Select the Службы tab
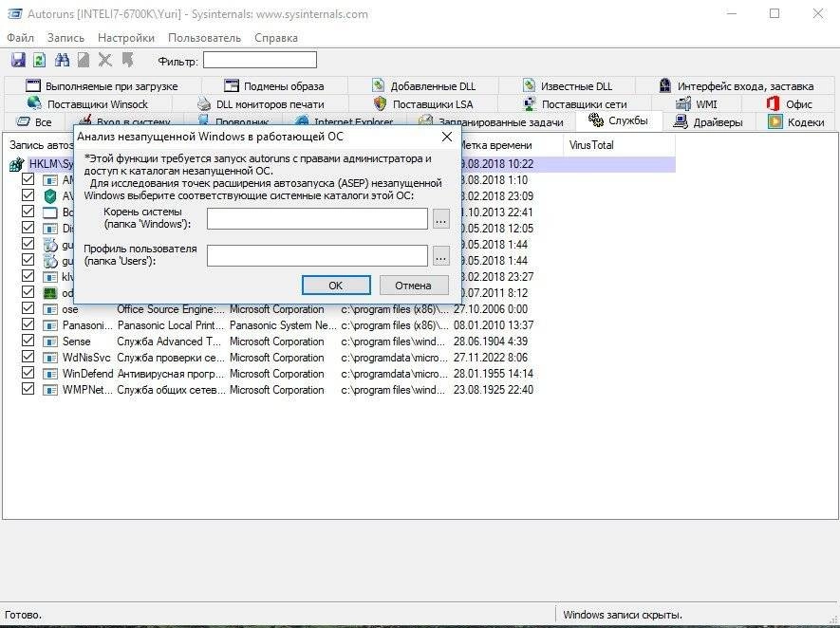The image size is (840, 628). [x=618, y=120]
